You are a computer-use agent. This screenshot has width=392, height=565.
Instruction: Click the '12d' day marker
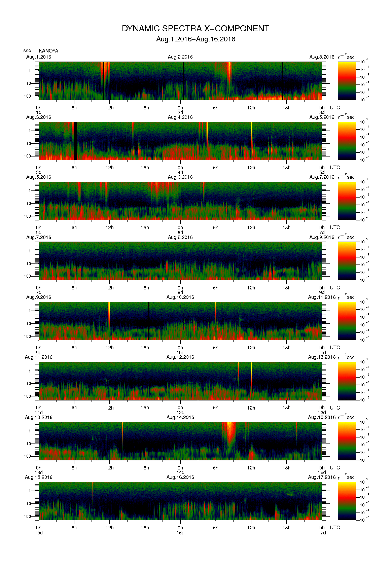coord(180,413)
